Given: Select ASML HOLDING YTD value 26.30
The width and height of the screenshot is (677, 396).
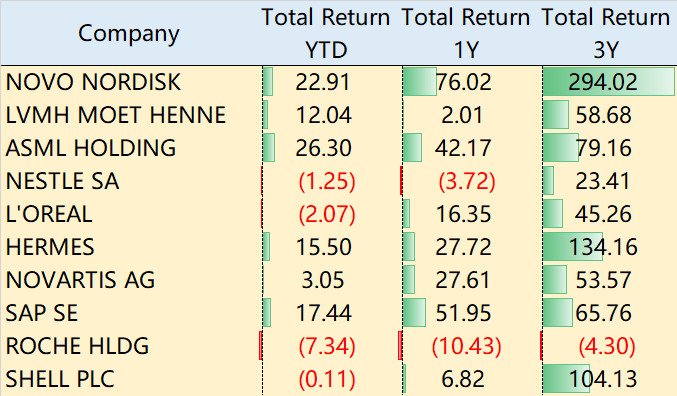Looking at the screenshot, I should coord(323,148).
